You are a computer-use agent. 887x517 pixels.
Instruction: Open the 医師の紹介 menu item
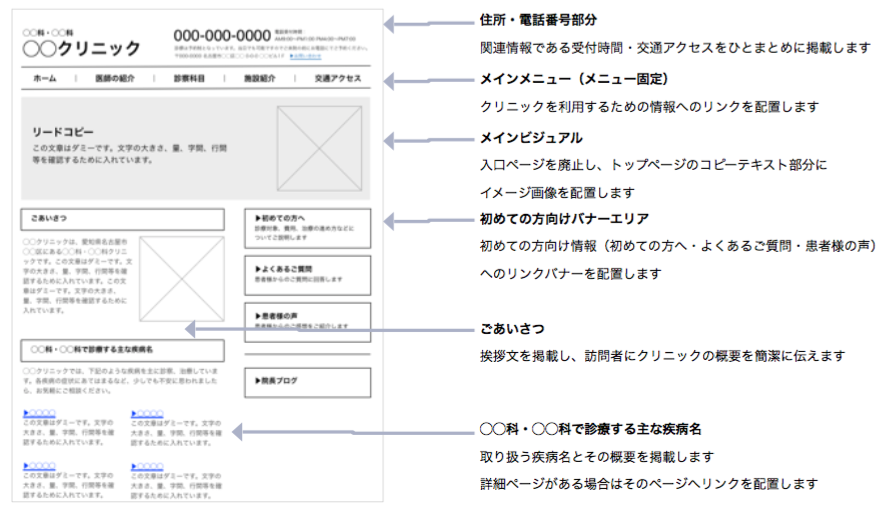coord(115,79)
